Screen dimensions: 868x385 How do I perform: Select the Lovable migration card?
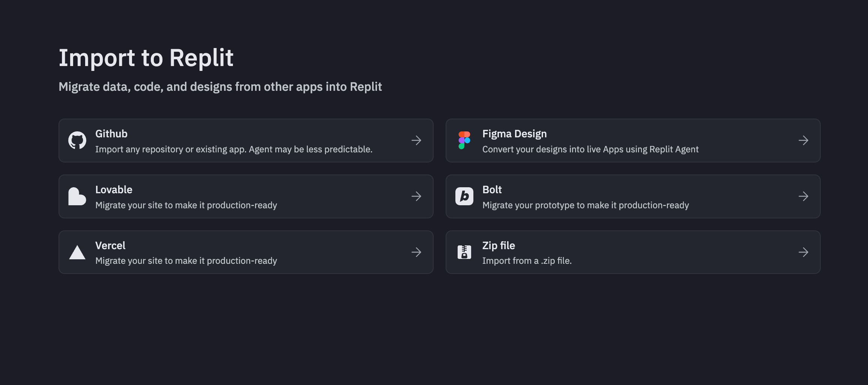click(x=246, y=196)
